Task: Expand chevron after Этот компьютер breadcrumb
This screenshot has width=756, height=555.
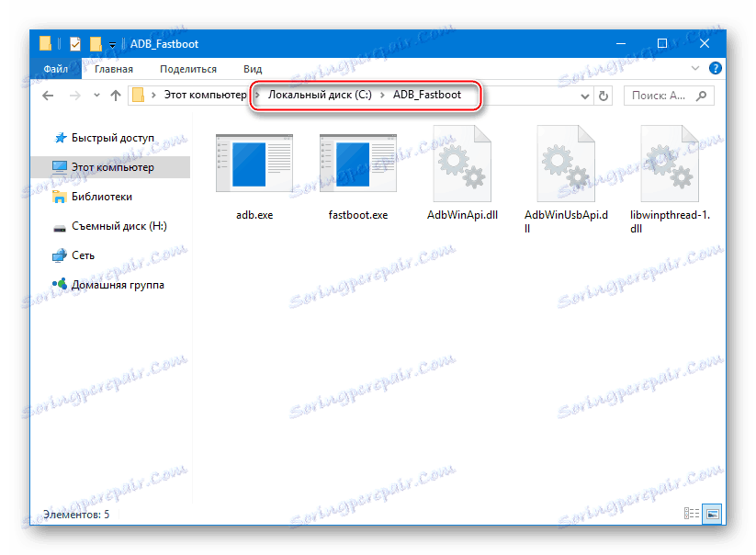Action: pos(257,95)
